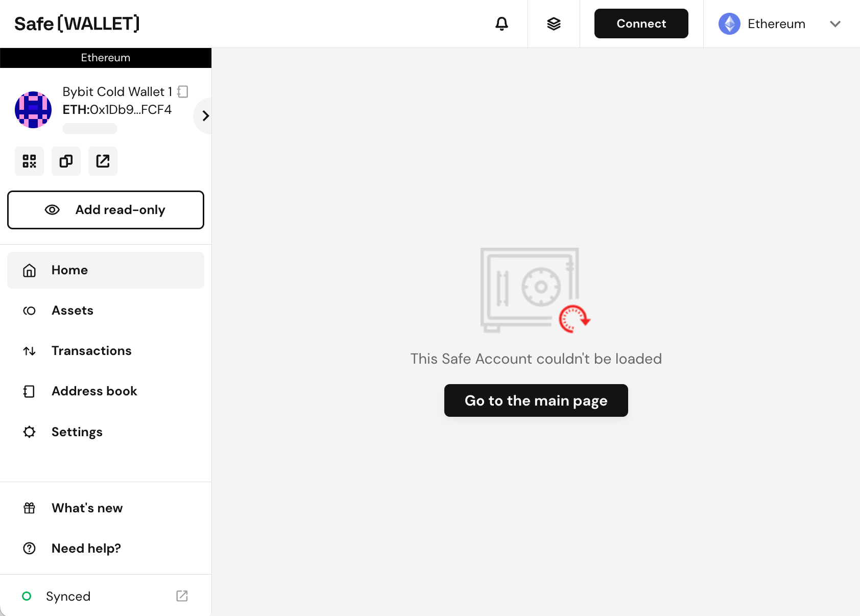Open the Address book section
Screen dimensions: 860x616
(106, 391)
